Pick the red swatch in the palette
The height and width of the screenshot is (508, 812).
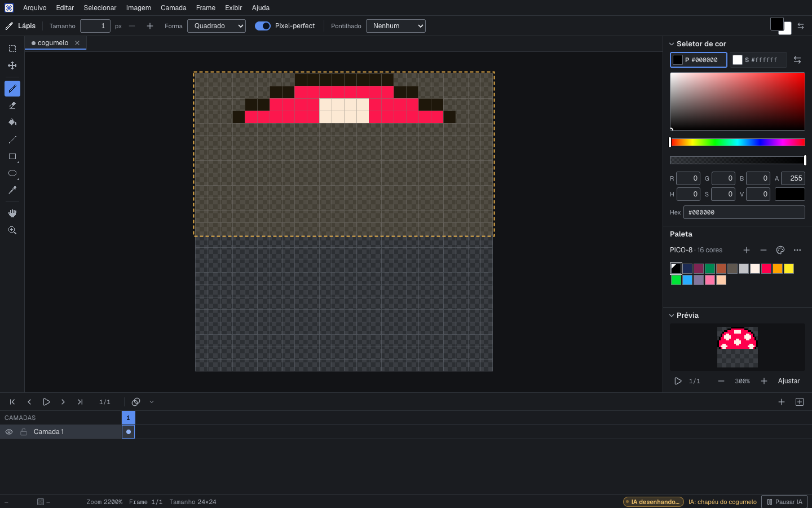coord(766,269)
